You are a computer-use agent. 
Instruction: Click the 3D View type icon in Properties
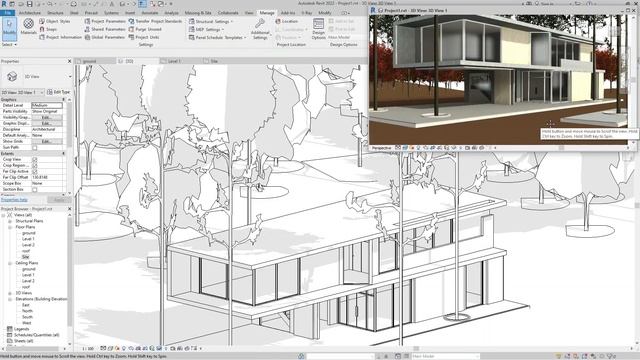coord(12,76)
